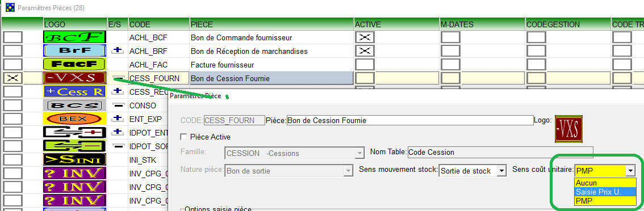
Task: Click the orange BEX logo icon
Action: 74,119
